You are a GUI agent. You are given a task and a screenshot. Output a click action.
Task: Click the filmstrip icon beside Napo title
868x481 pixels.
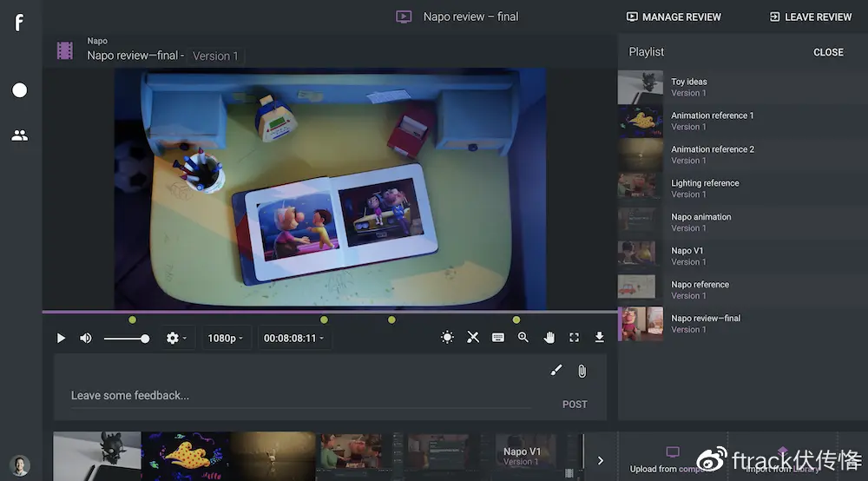(x=65, y=51)
